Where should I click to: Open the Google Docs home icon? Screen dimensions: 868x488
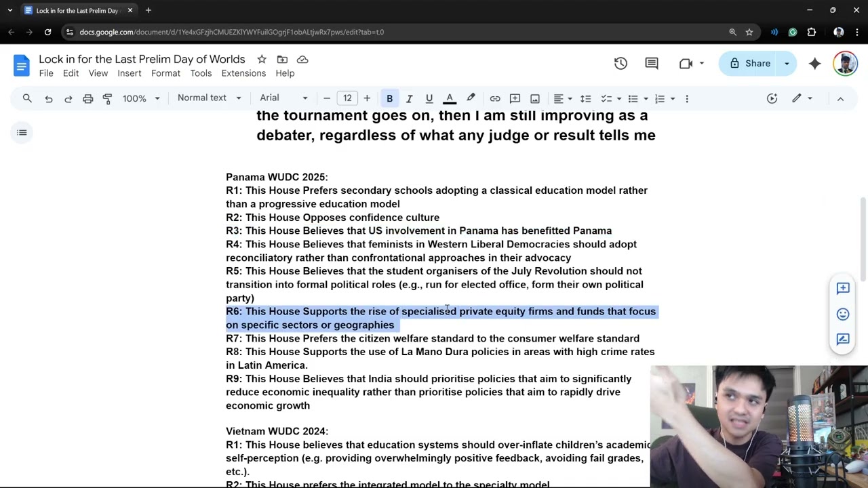point(21,66)
